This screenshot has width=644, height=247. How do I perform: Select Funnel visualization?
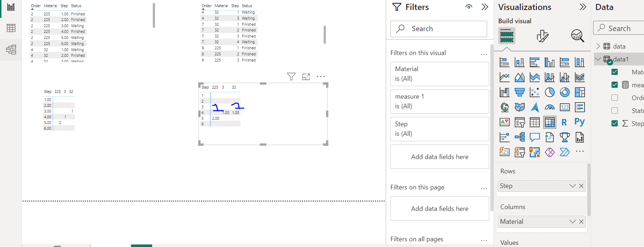(x=519, y=92)
